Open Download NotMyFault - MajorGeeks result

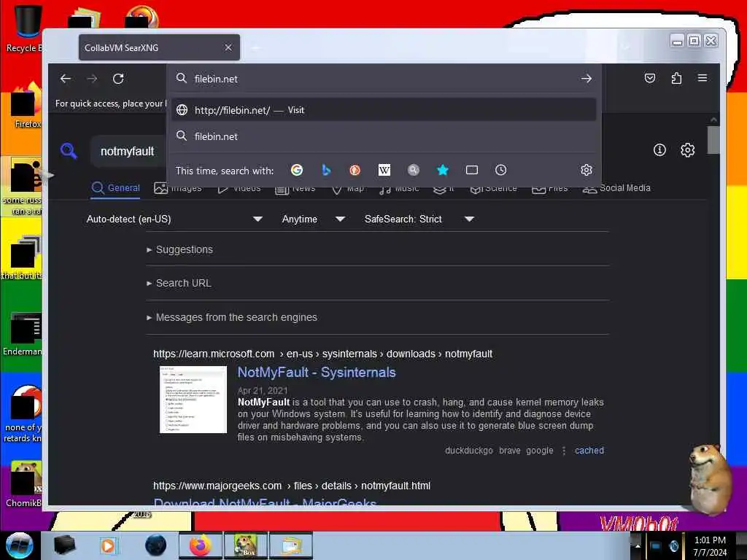point(266,502)
